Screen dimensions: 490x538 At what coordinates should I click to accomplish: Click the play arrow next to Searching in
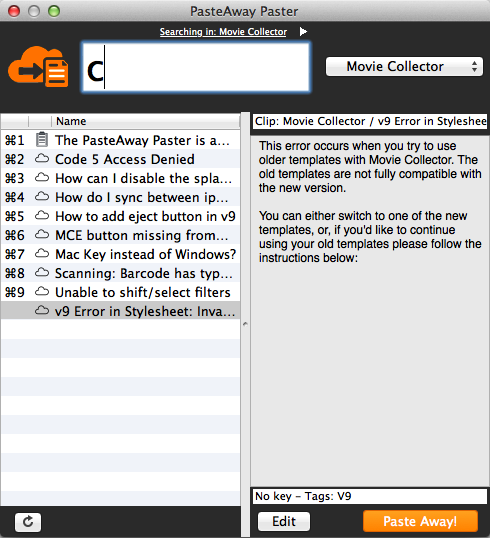coord(303,32)
